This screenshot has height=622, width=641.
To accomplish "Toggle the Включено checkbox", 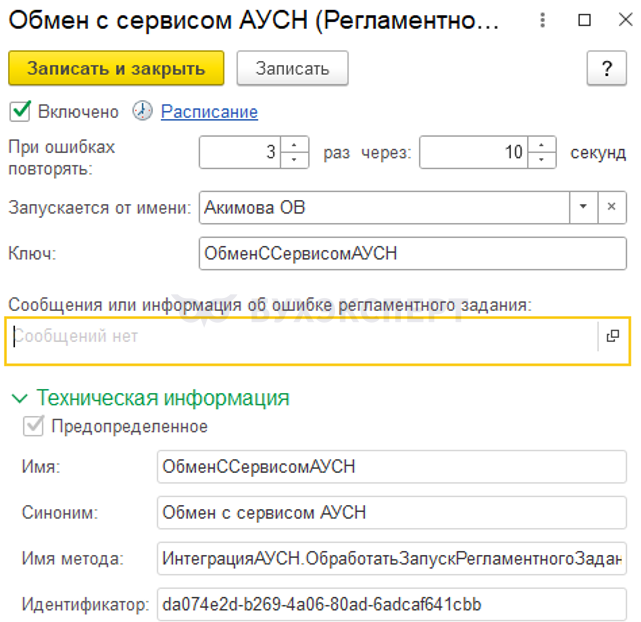I will click(20, 112).
